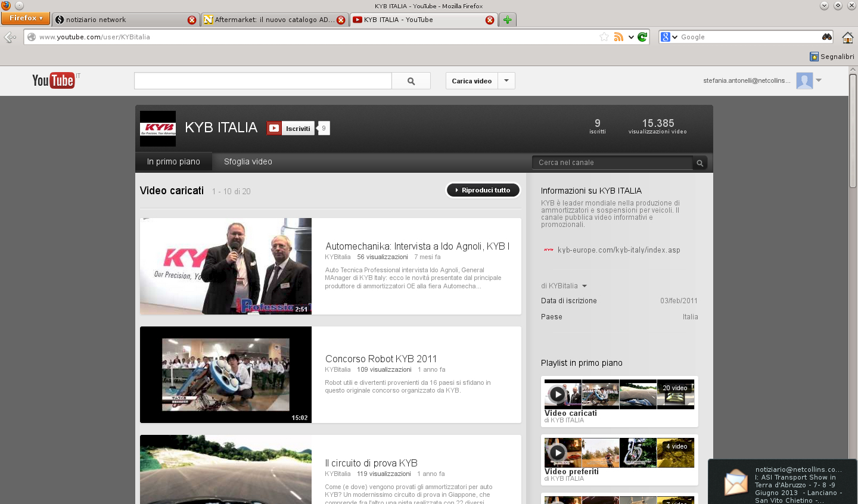
Task: Bookmark this page with the star icon
Action: 604,37
